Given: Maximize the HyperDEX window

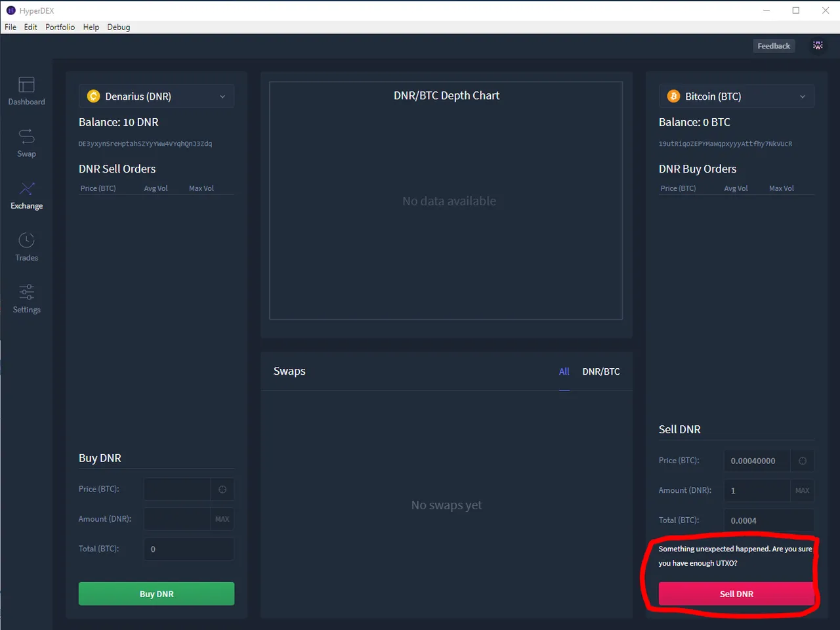Looking at the screenshot, I should pos(796,10).
